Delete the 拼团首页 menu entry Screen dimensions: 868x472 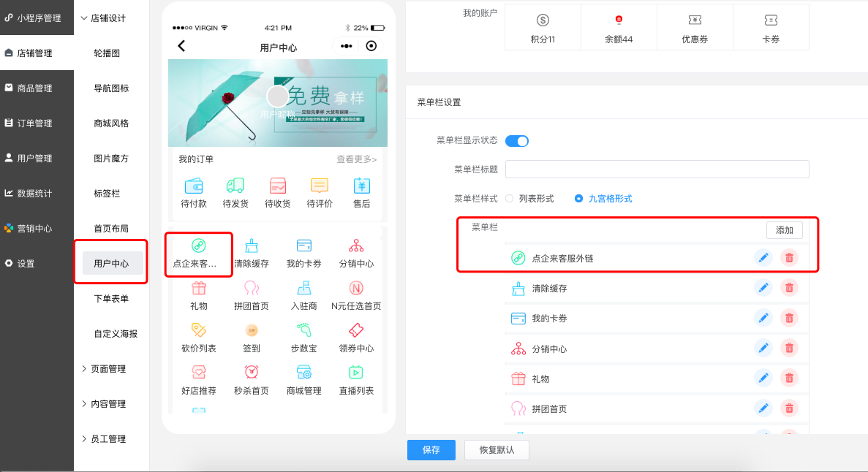tap(789, 408)
